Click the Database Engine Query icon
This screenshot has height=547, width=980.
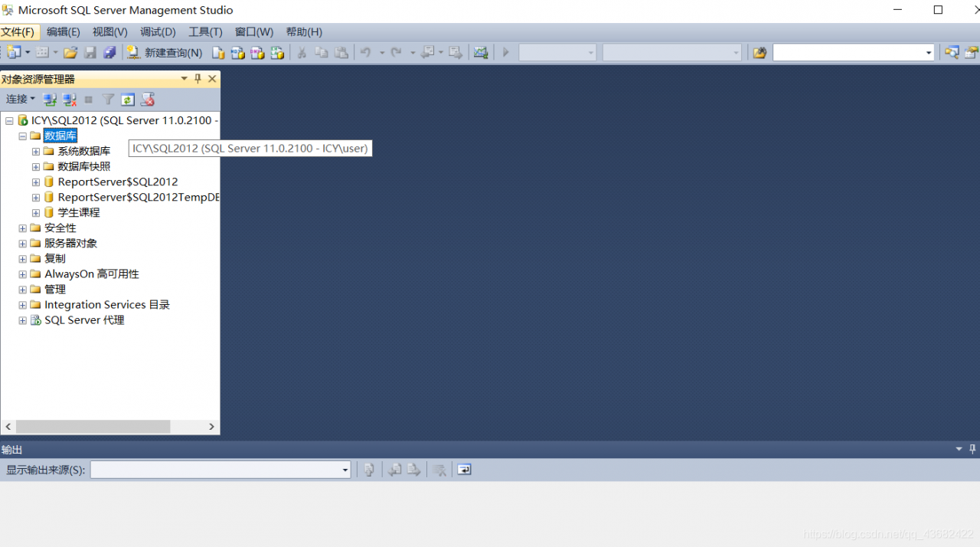[218, 52]
